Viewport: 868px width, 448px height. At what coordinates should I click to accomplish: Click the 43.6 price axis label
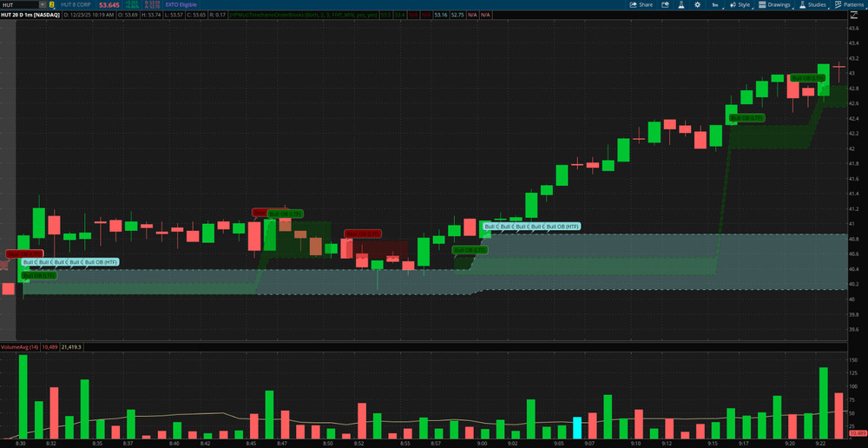(853, 28)
